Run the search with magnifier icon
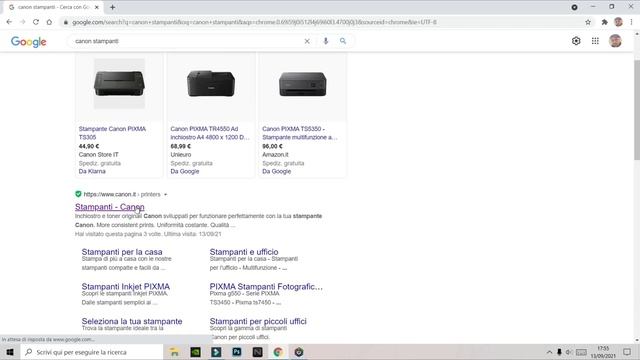Viewport: 640px width, 360px height. 343,41
